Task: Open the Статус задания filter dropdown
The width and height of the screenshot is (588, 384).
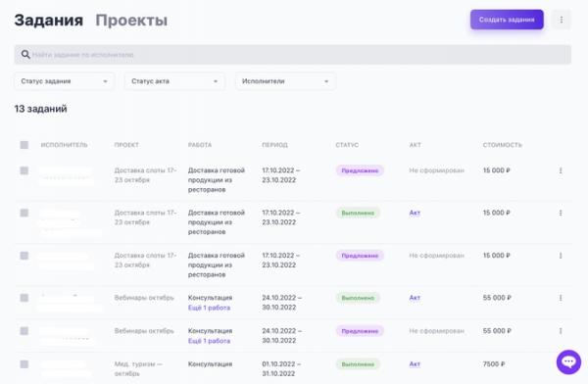Action: [64, 81]
